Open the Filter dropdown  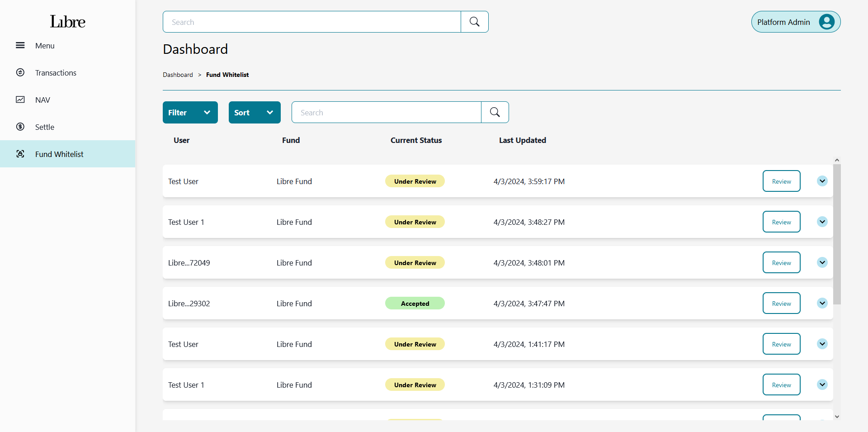(190, 112)
